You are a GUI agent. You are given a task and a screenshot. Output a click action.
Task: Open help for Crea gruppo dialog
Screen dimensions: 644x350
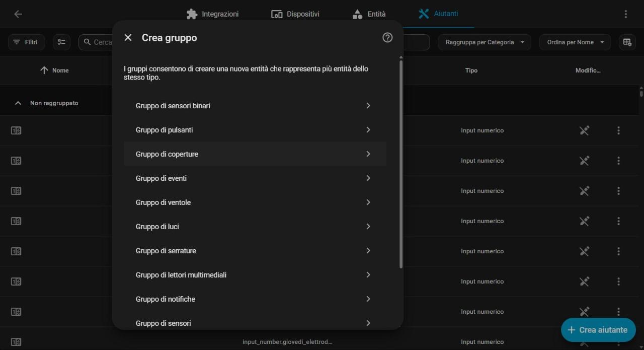[387, 37]
